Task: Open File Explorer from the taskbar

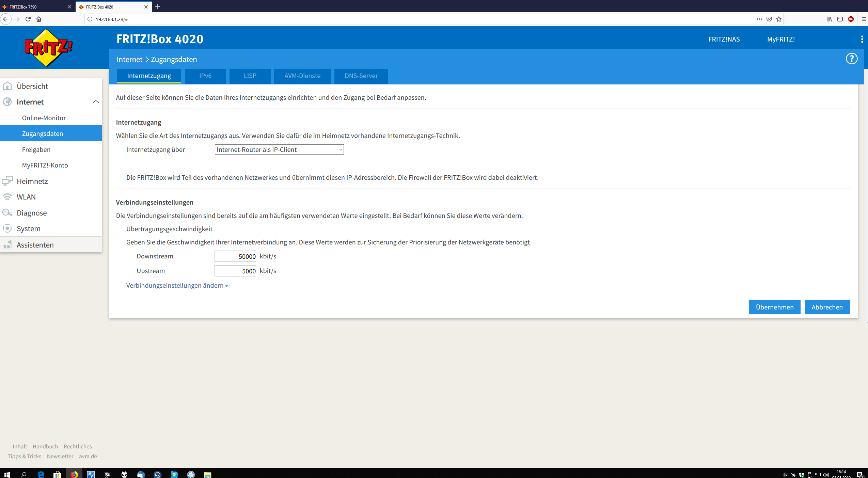Action: tap(207, 474)
